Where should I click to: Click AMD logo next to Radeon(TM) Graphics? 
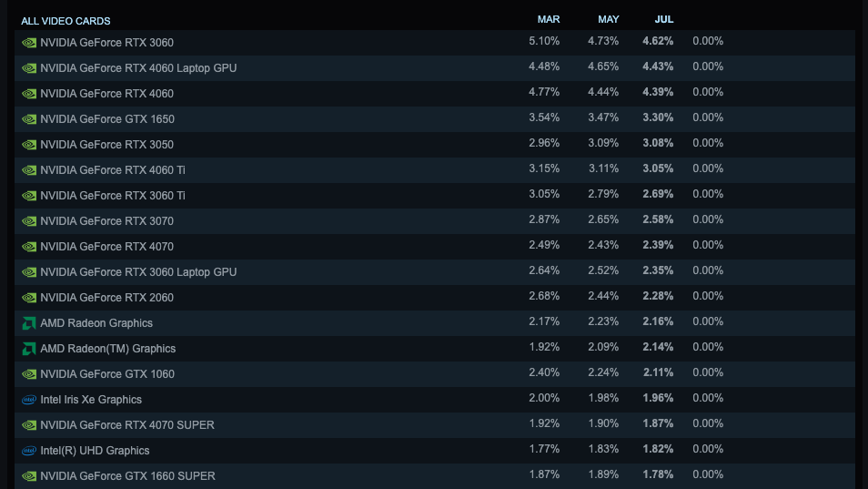point(29,349)
